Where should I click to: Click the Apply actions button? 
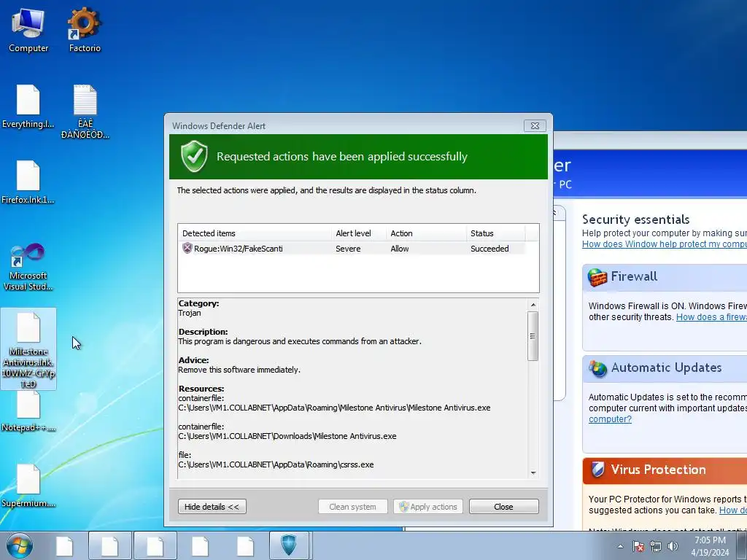tap(427, 506)
